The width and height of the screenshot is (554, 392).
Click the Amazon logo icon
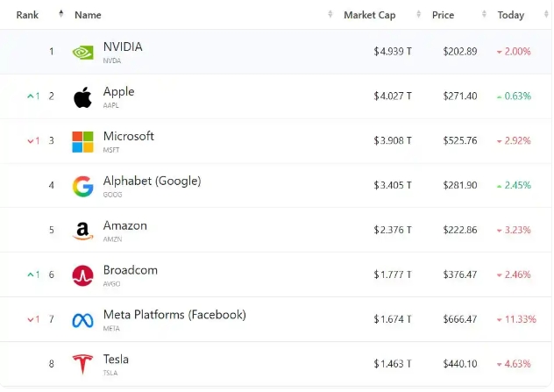click(82, 231)
